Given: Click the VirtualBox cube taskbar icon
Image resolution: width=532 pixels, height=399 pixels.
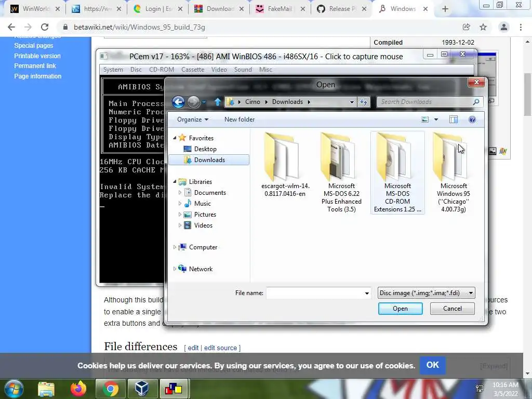Looking at the screenshot, I should point(142,389).
